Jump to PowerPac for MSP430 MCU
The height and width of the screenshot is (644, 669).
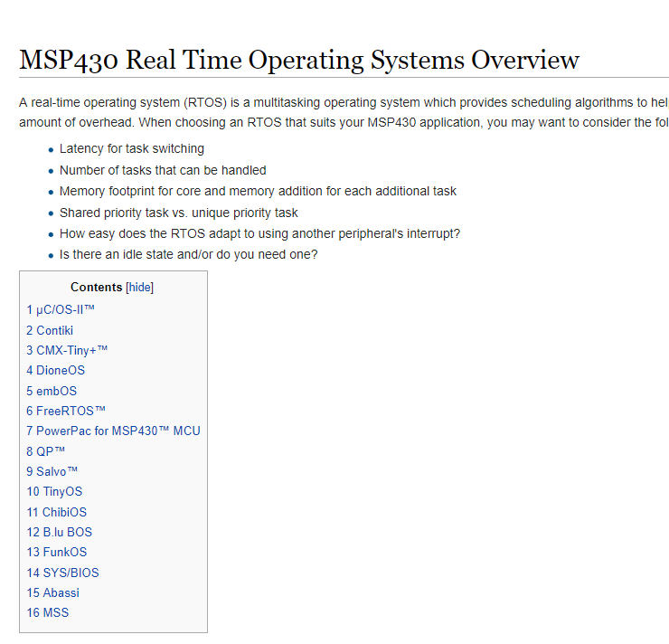tap(113, 431)
